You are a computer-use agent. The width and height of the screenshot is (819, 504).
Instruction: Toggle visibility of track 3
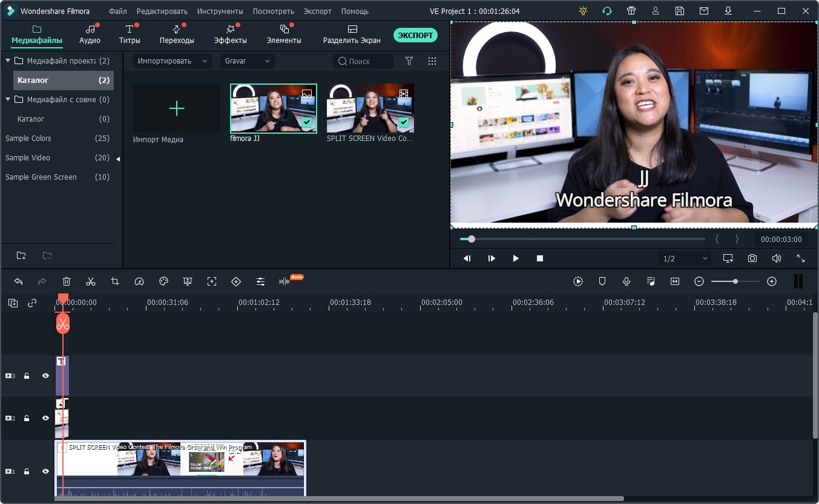(x=45, y=376)
